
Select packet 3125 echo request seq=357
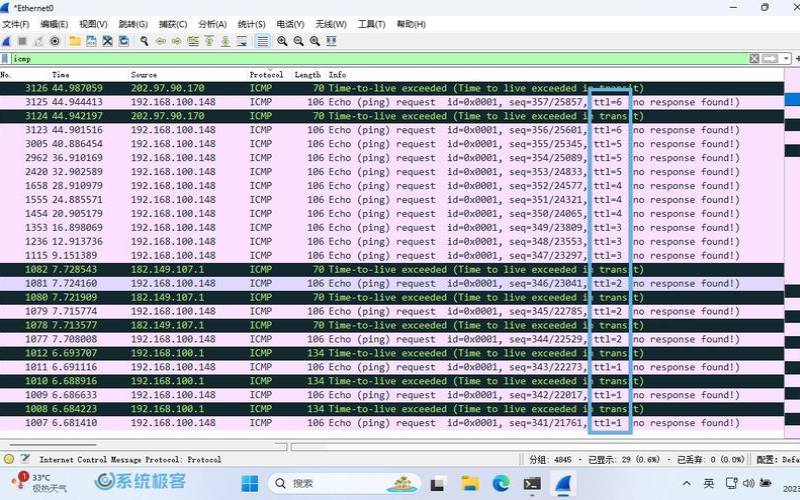tap(392, 102)
